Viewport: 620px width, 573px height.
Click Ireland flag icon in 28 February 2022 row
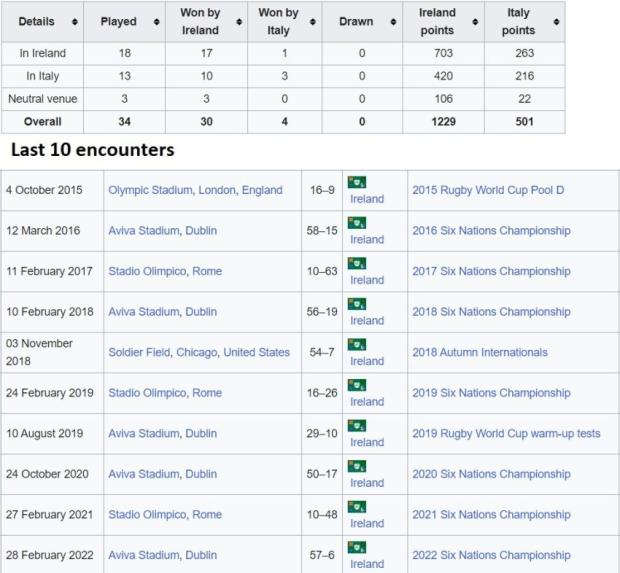pos(357,548)
